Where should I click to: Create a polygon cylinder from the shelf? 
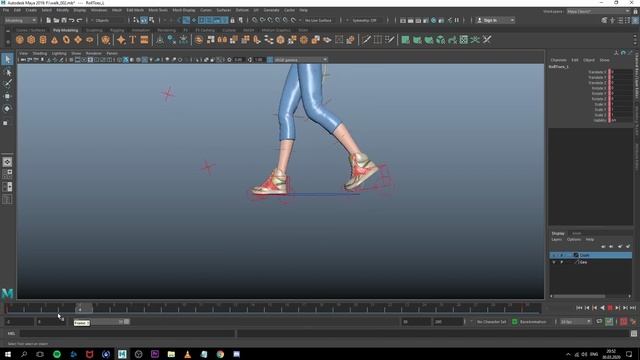[43, 40]
